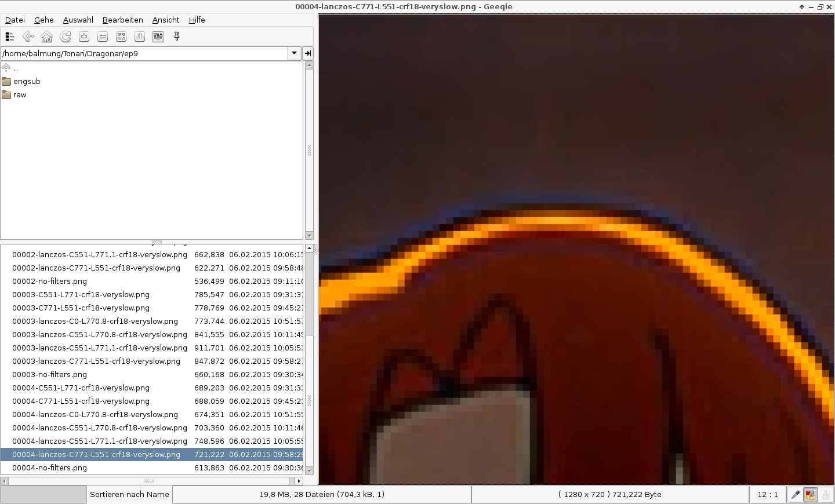Click the Home folder icon
This screenshot has width=835, height=504.
pos(46,36)
